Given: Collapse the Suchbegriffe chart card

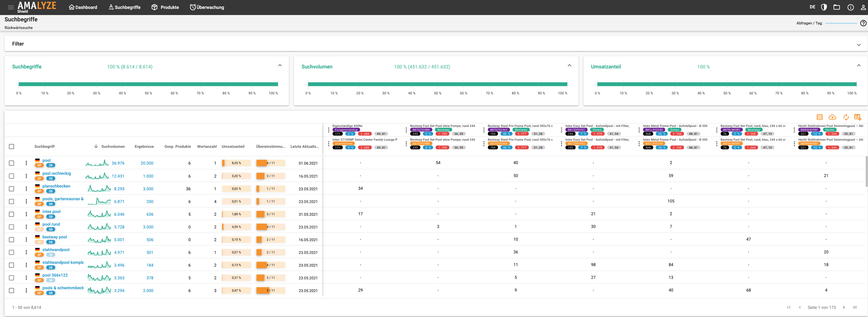Looking at the screenshot, I should pos(280,65).
